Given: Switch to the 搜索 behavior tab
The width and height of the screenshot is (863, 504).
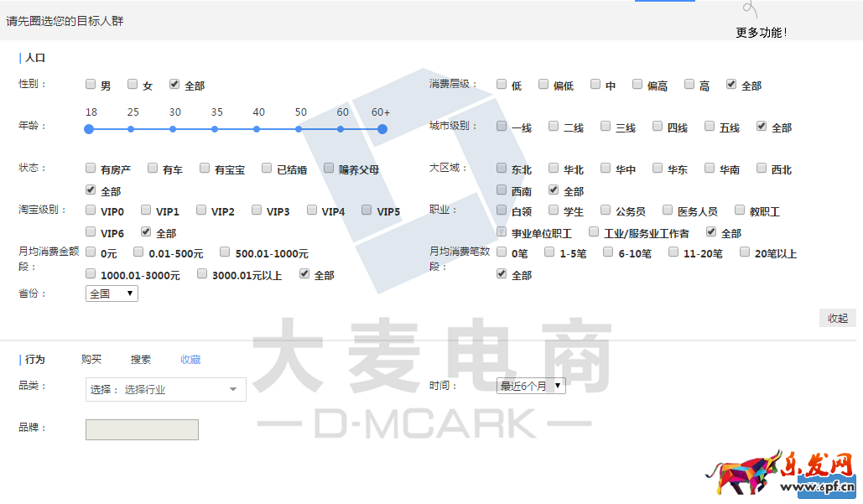Looking at the screenshot, I should point(141,359).
